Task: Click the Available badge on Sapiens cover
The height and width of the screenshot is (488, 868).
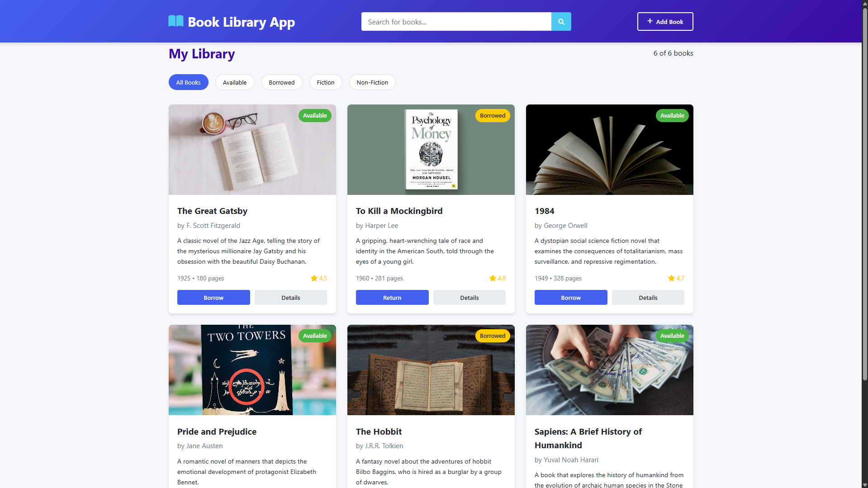Action: (672, 336)
